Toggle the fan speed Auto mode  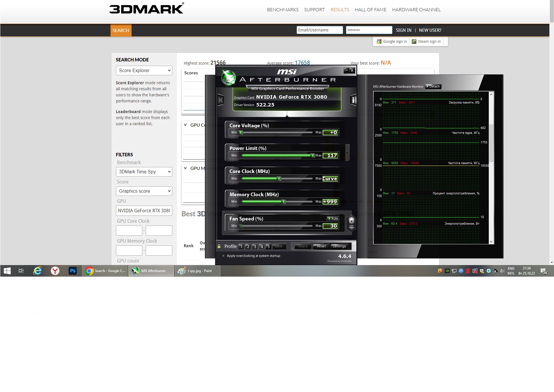333,219
